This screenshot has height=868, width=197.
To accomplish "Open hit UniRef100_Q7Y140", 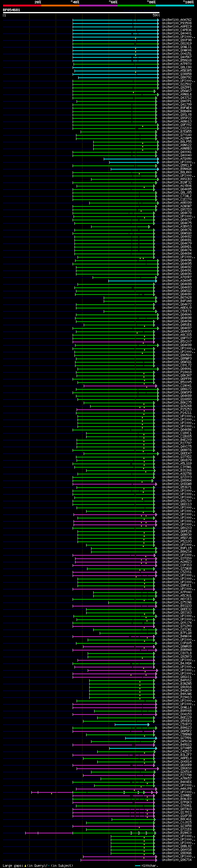I will 177,135.
